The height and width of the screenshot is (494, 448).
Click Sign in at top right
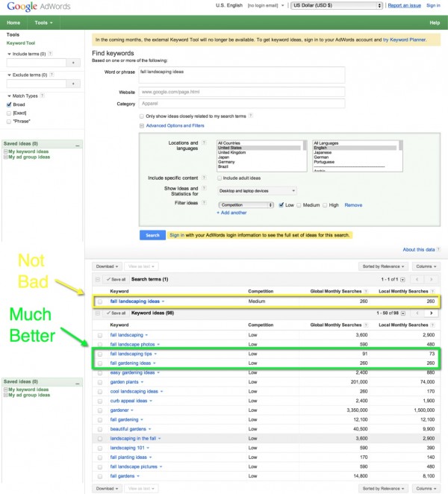(x=433, y=5)
